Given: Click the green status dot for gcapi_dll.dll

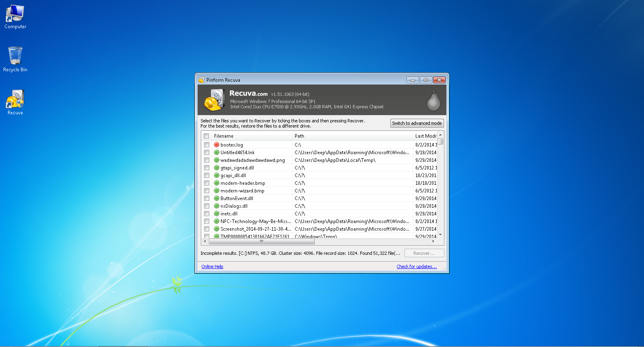Looking at the screenshot, I should click(217, 175).
